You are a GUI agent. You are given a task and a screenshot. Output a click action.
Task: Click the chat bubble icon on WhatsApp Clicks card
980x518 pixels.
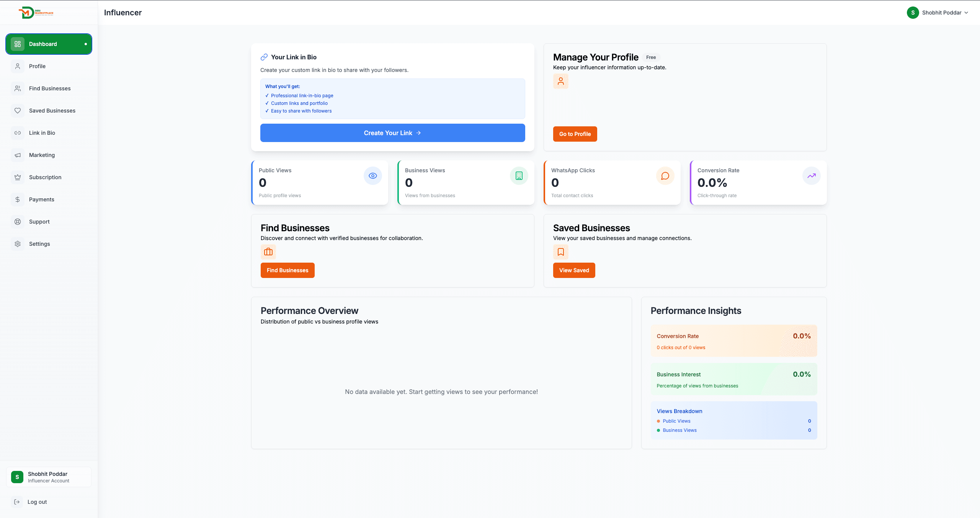(x=665, y=176)
